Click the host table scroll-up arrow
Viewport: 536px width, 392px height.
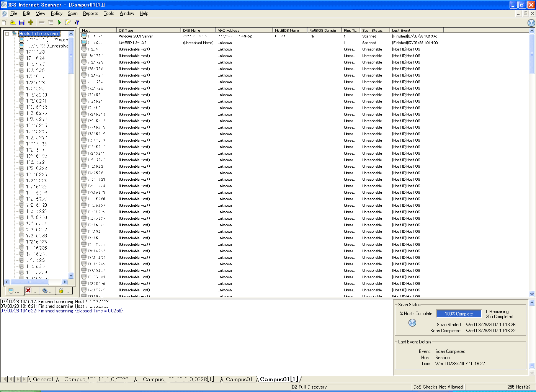pos(532,31)
